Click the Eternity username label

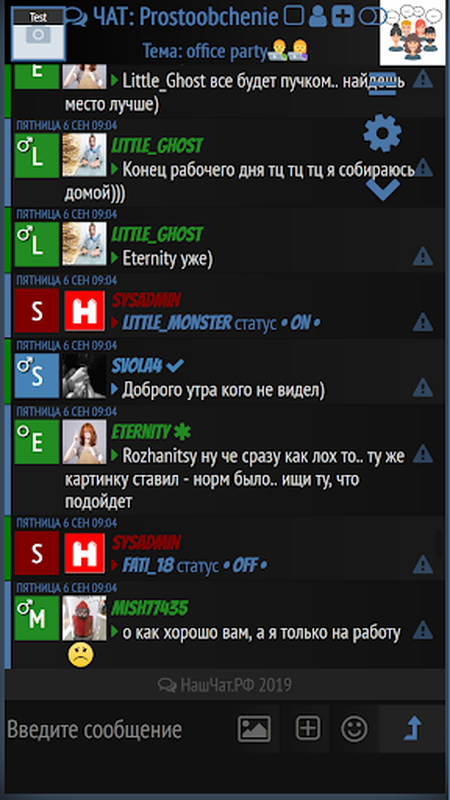tap(141, 433)
